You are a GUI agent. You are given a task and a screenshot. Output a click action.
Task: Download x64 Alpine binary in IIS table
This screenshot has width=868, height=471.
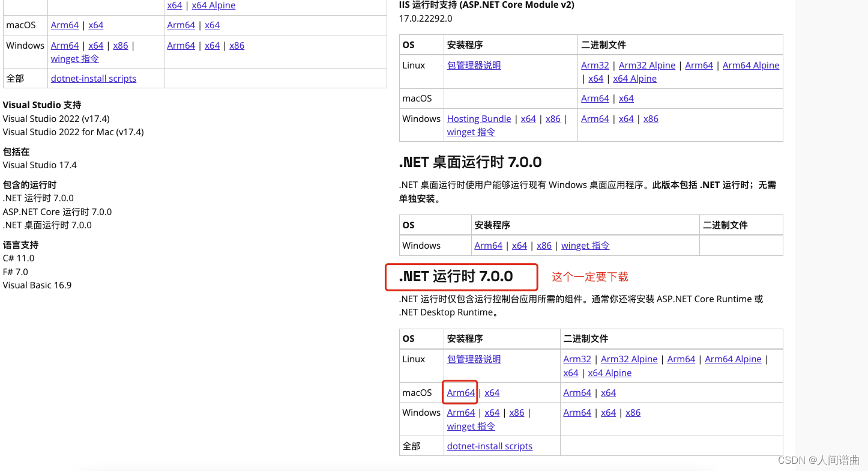(x=634, y=78)
